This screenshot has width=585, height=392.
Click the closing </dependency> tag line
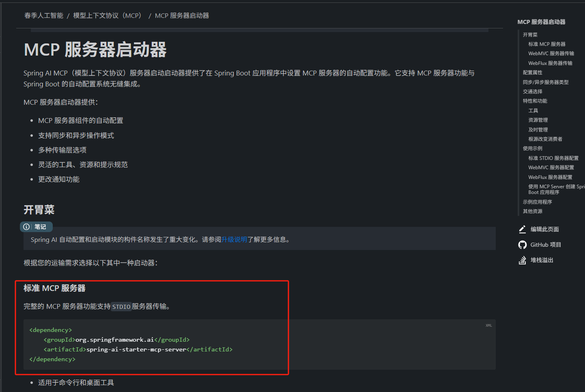coord(52,359)
